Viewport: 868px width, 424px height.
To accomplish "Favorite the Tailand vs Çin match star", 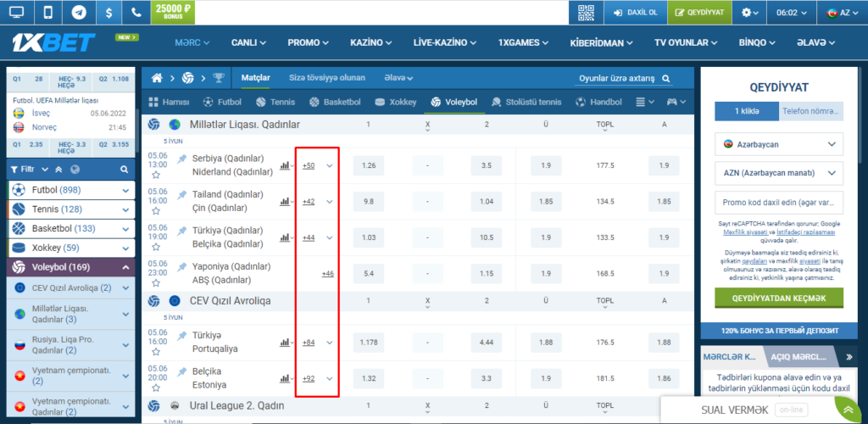I will pos(156,211).
